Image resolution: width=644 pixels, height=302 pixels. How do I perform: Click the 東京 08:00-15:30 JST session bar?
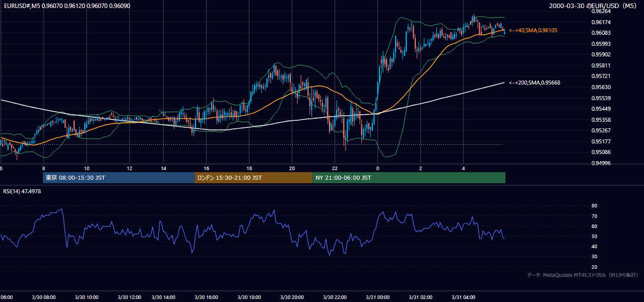[119, 178]
